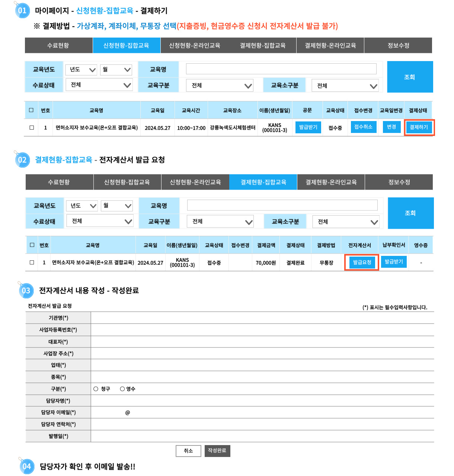Click the 접수취소 button in row 1
The height and width of the screenshot is (476, 454).
363,127
